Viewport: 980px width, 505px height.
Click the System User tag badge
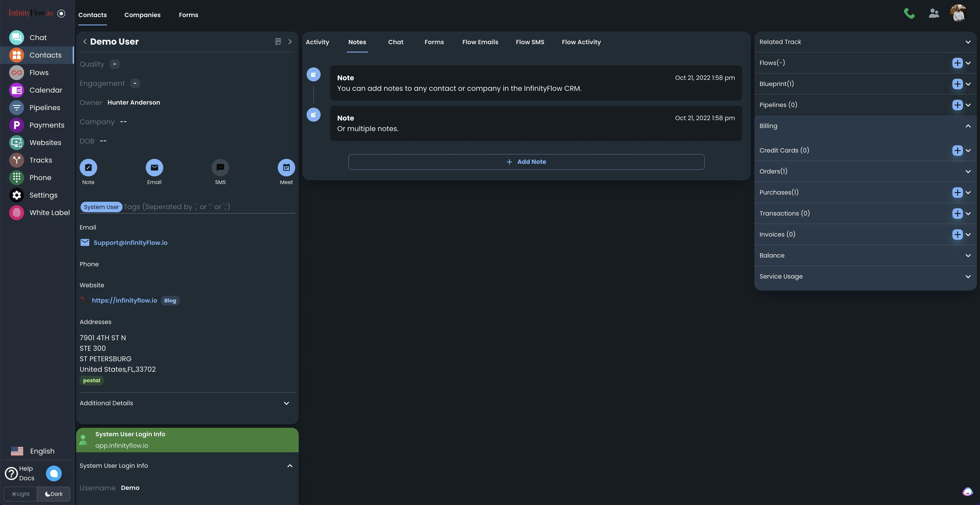click(x=101, y=207)
